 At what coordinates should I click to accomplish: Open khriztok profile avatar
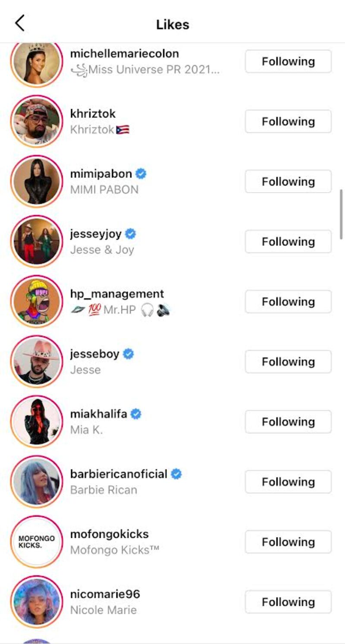[x=37, y=121]
